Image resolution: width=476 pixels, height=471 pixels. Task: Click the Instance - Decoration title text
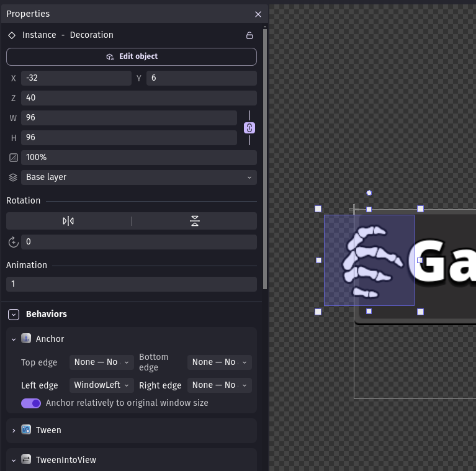[x=68, y=35]
